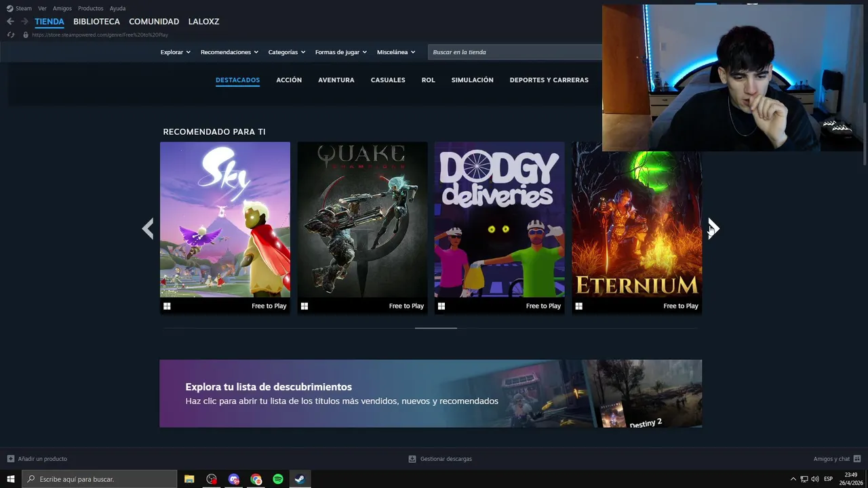Click Free to Play under Sky
868x488 pixels.
(269, 306)
